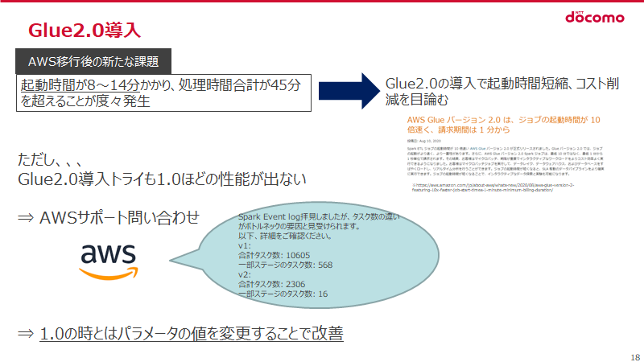Click the text "ただし、、、"
Screen dimensions: 644x362
point(50,159)
